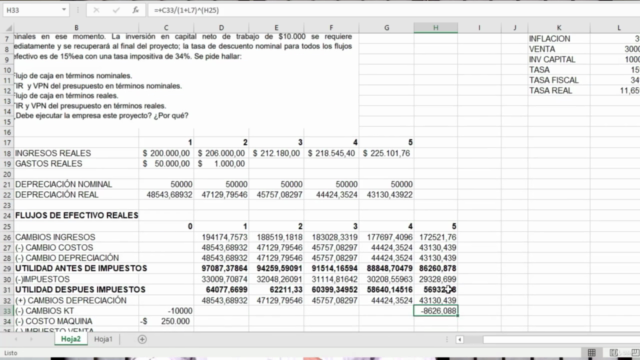
Task: Click the INFLACION label in column K
Action: pos(549,39)
